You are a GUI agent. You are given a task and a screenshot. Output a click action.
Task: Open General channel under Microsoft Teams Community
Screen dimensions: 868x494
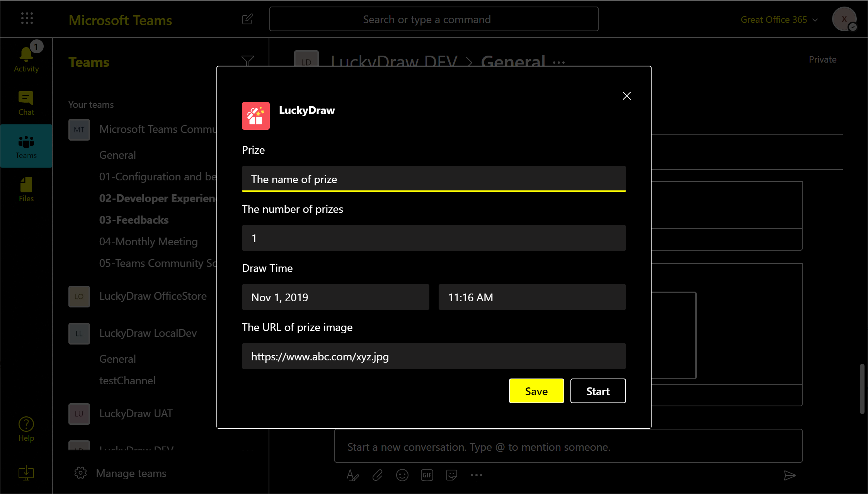pyautogui.click(x=117, y=155)
